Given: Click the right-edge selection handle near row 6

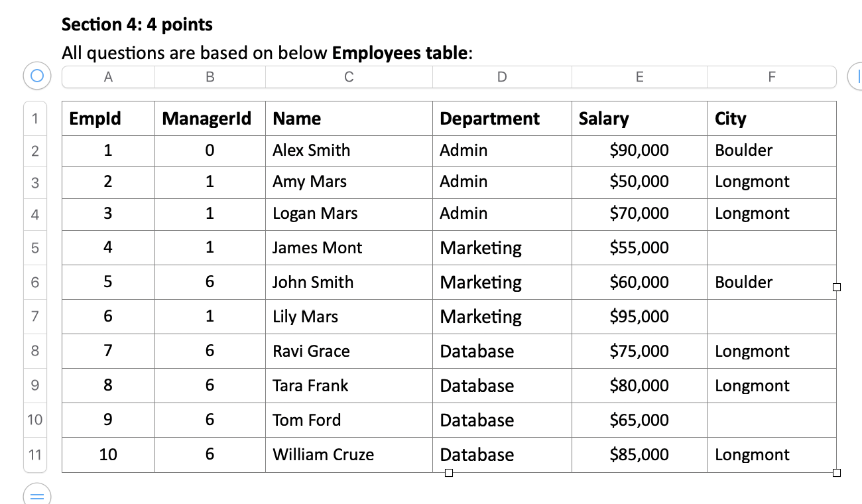Looking at the screenshot, I should [837, 286].
